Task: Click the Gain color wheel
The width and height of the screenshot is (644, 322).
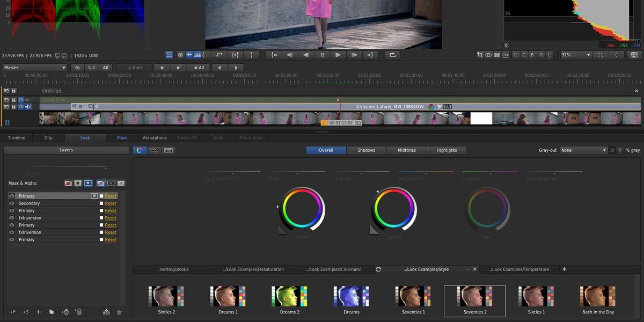Action: (488, 209)
